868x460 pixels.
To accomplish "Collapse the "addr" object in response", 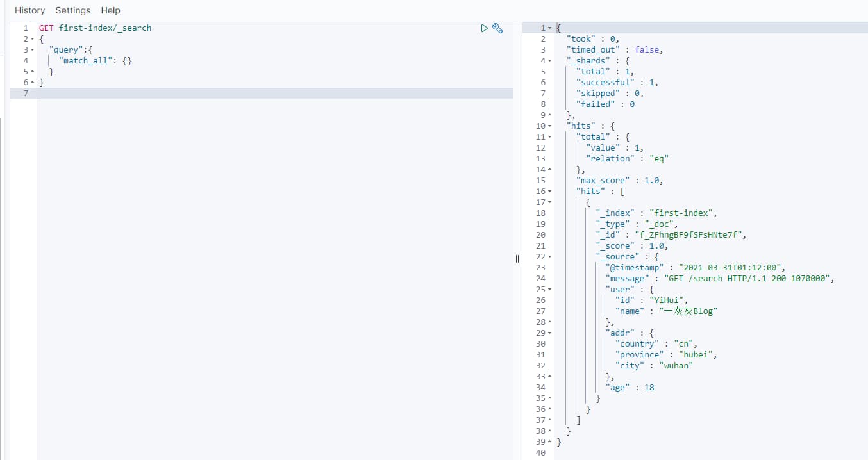I will 549,333.
